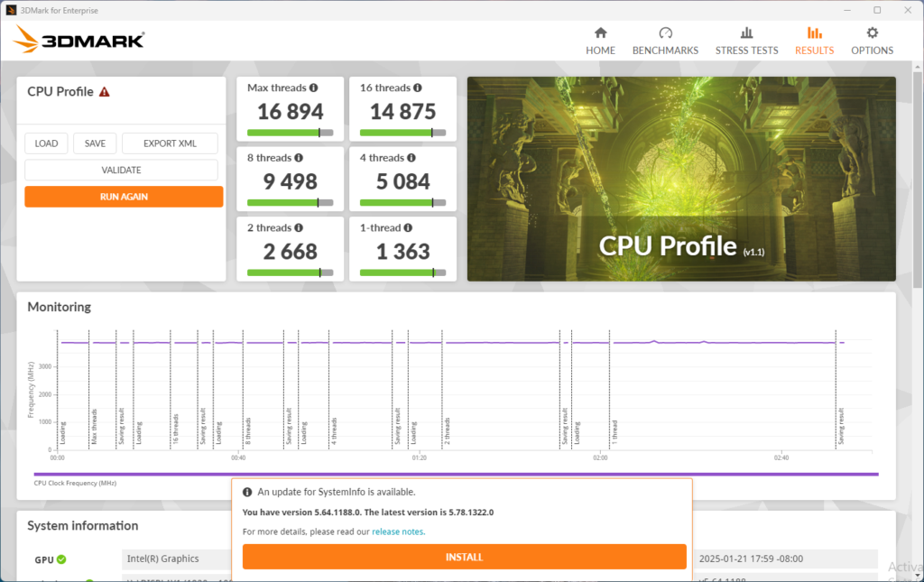Click the 16 threads marker in monitoring chart
The image size is (924, 582).
[x=175, y=429]
